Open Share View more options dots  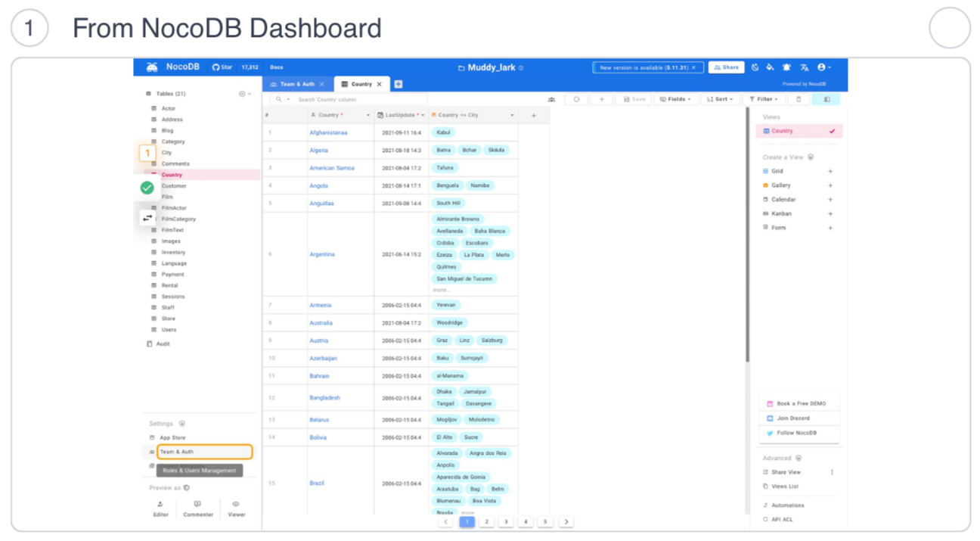[x=832, y=472]
